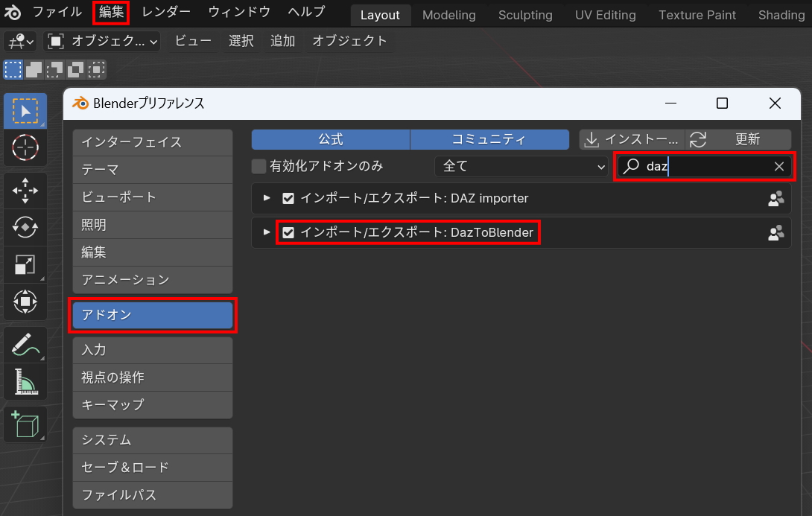The image size is (812, 516).
Task: Open the アニメーション preferences section
Action: pos(153,280)
